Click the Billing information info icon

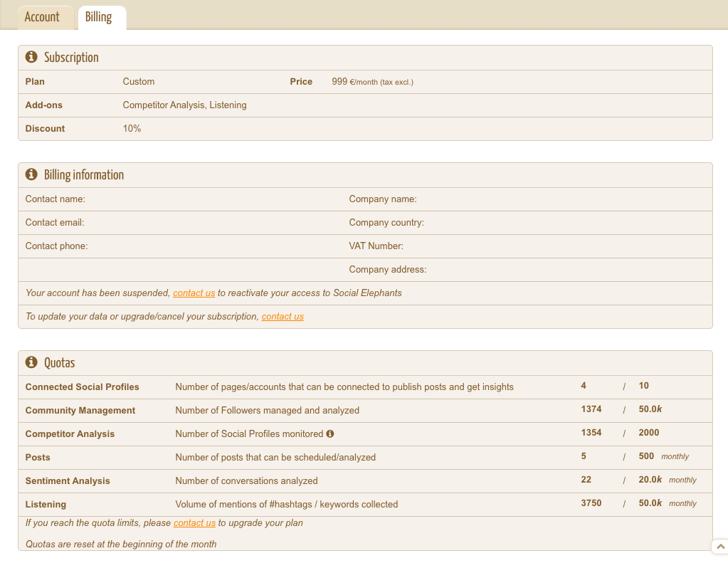pyautogui.click(x=31, y=174)
